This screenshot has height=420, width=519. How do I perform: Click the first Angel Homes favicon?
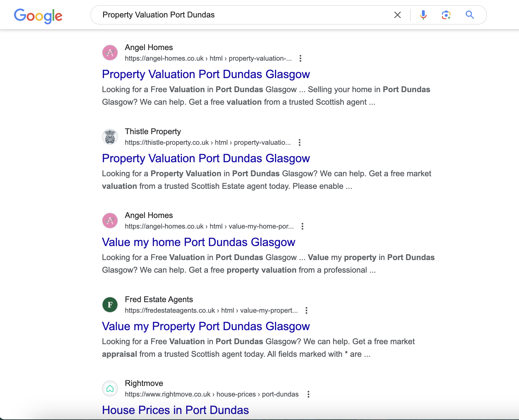click(x=110, y=53)
